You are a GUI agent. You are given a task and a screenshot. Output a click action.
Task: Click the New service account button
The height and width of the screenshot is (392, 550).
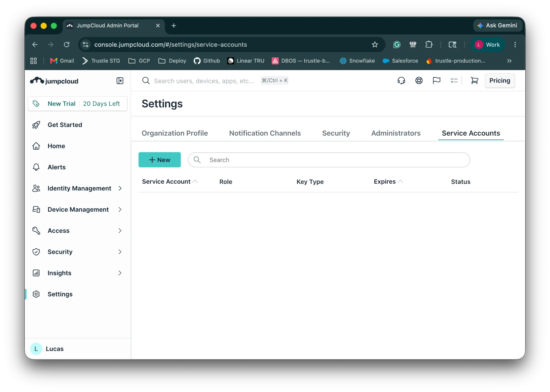point(160,160)
